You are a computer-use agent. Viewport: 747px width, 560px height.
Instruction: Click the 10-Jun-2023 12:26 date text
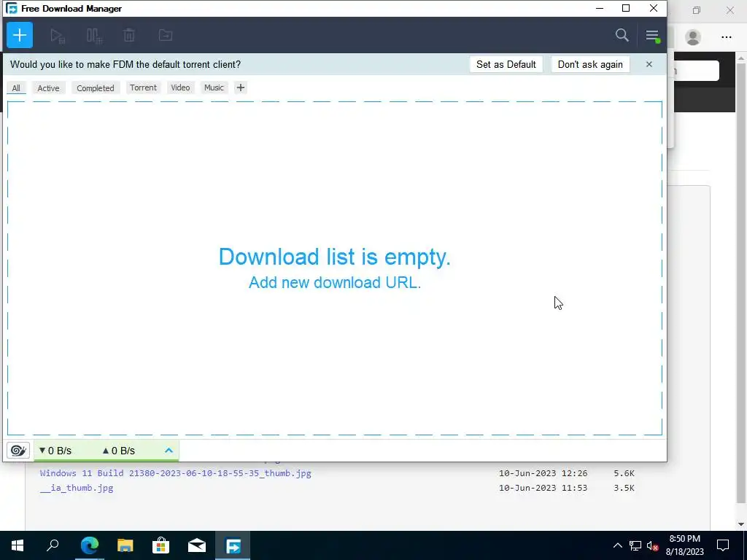pos(543,473)
